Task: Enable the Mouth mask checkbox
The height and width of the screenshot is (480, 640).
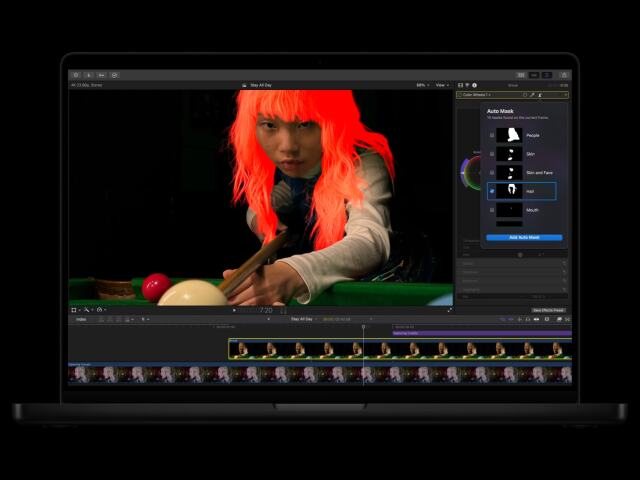Action: (x=492, y=210)
